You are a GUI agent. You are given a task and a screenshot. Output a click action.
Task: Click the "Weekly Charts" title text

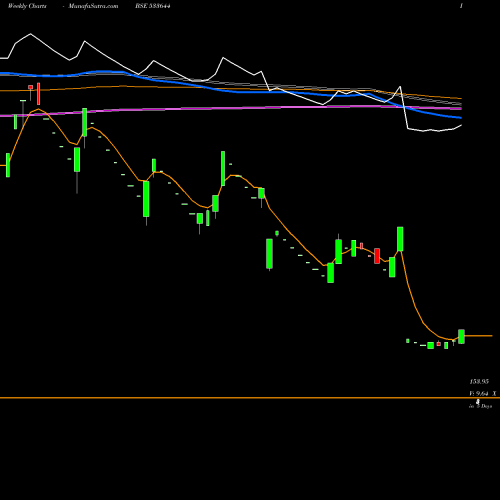(x=27, y=6)
